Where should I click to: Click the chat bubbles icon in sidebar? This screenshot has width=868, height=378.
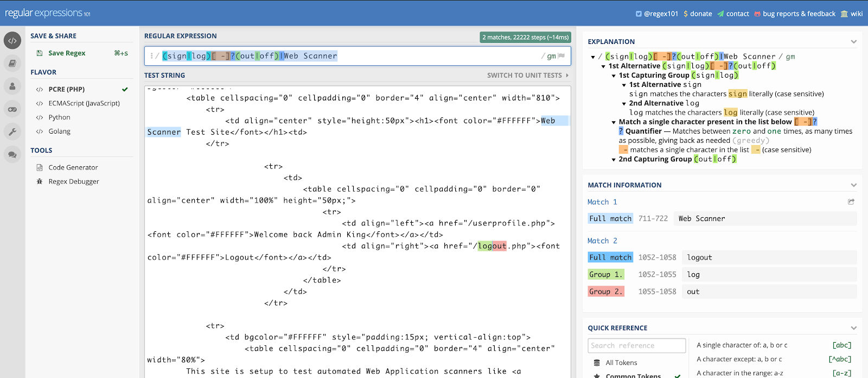12,155
